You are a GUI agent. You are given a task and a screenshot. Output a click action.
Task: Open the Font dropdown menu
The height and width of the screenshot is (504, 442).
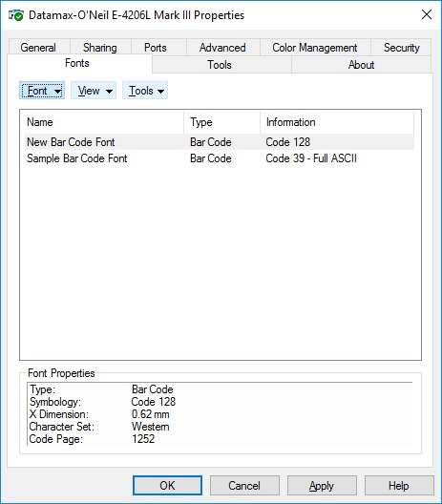(x=42, y=91)
